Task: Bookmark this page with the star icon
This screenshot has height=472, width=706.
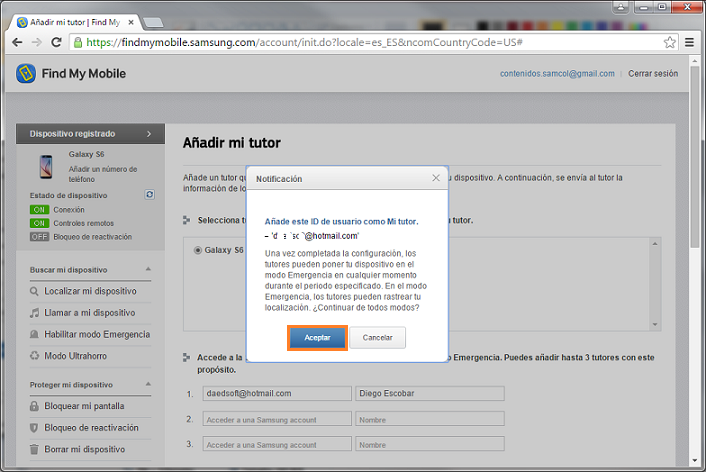Action: 670,42
